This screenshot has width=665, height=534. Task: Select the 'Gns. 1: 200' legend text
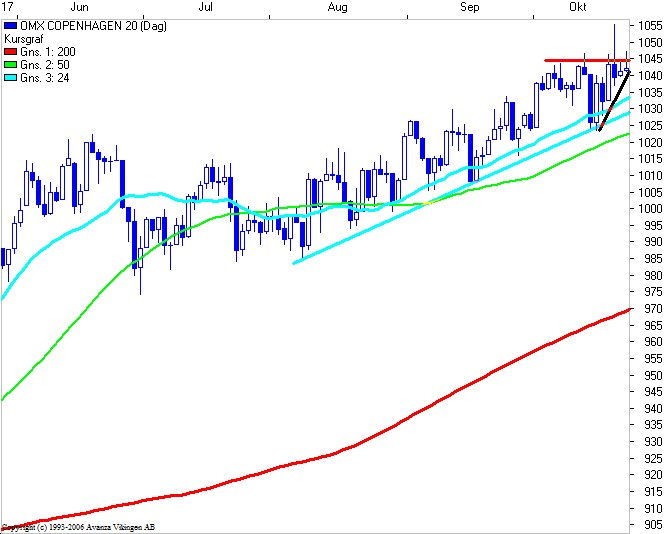click(x=46, y=51)
